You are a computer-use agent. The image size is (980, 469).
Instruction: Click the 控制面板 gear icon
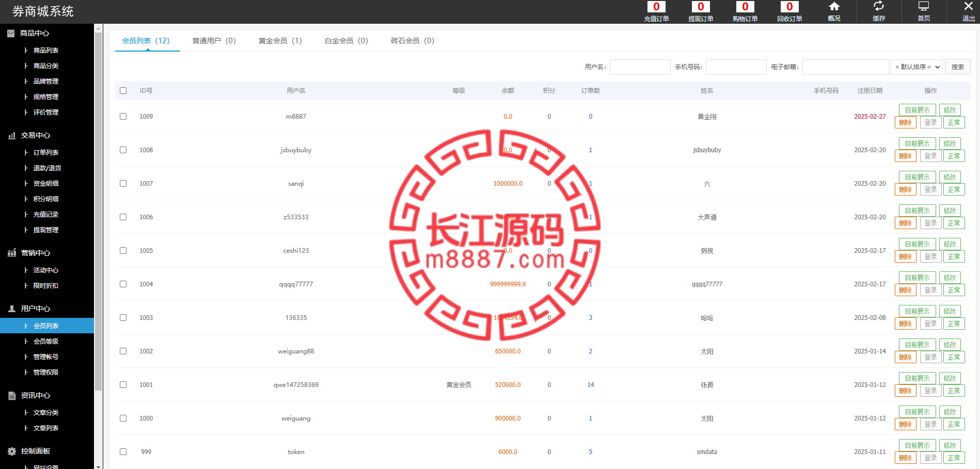pyautogui.click(x=12, y=451)
